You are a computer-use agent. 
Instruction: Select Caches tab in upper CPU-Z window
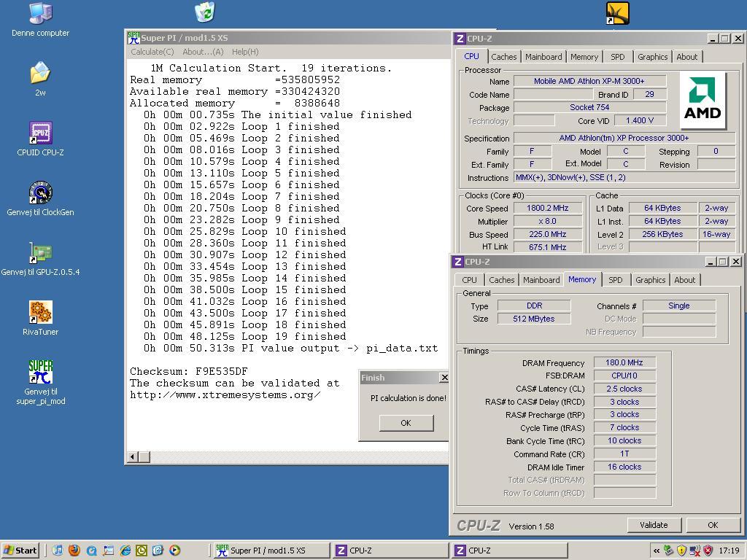coord(503,57)
